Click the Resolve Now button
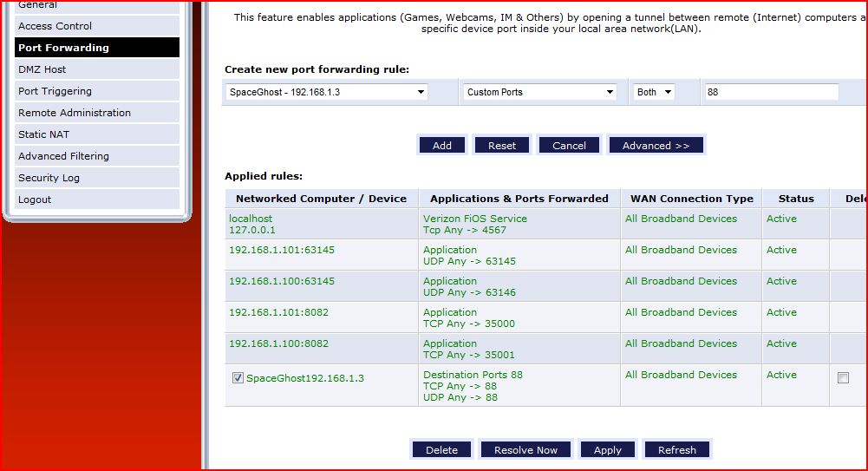The height and width of the screenshot is (471, 868). (x=525, y=449)
